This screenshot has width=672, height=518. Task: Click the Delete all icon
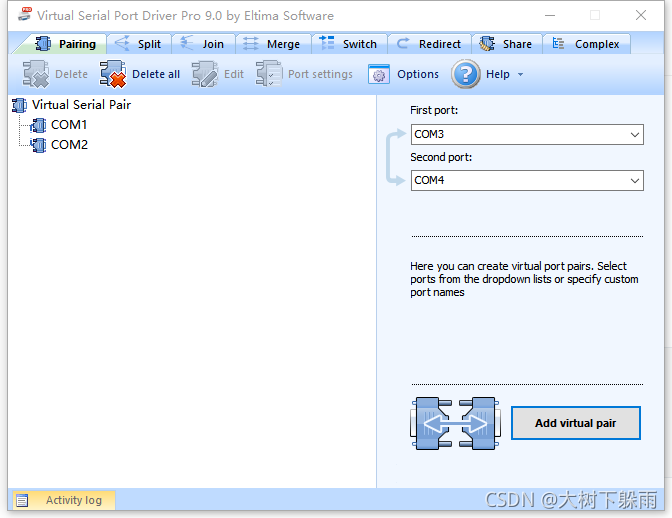point(113,74)
